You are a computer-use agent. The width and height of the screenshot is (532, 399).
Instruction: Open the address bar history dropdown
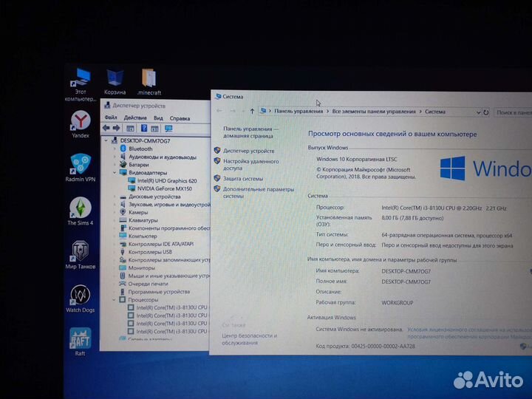point(478,112)
